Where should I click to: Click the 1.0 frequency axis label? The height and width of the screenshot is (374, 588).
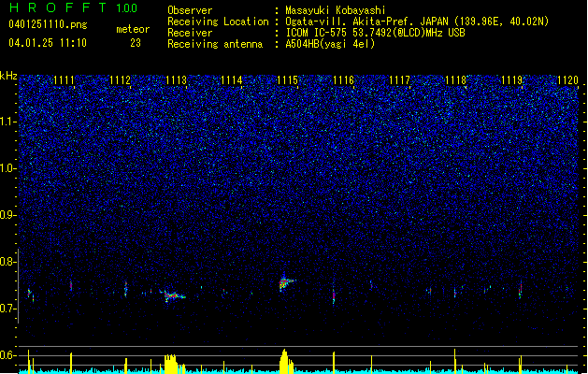tap(7, 168)
